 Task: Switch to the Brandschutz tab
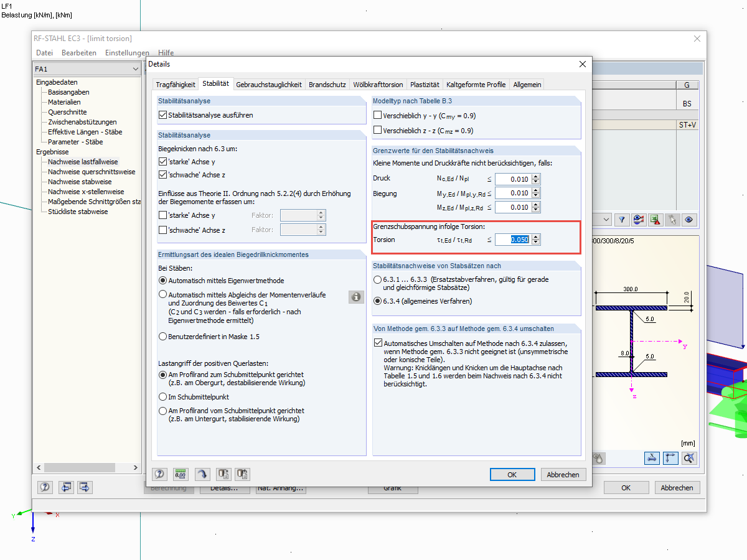327,85
